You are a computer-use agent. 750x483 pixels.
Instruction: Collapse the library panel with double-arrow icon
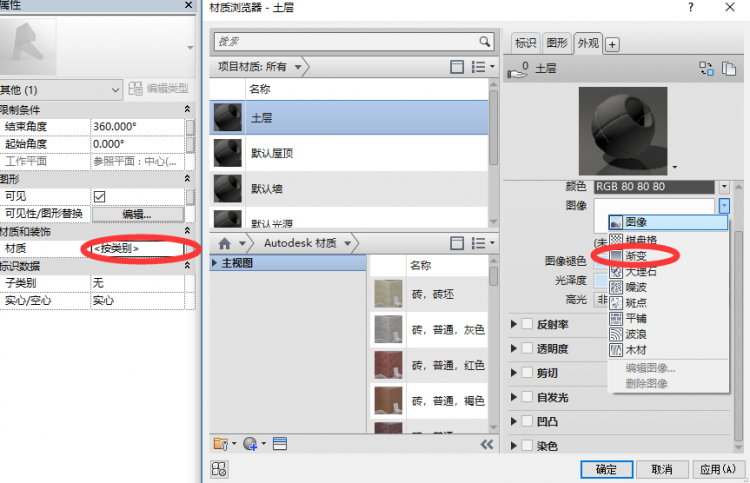point(487,443)
